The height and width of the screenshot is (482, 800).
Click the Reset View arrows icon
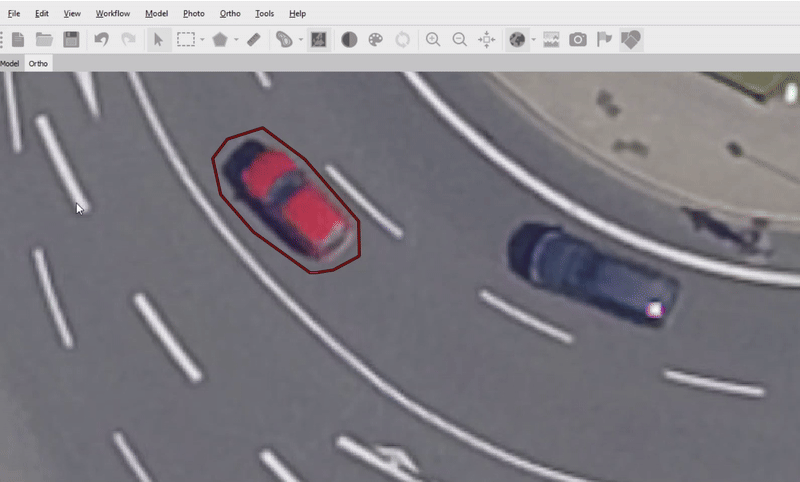487,40
